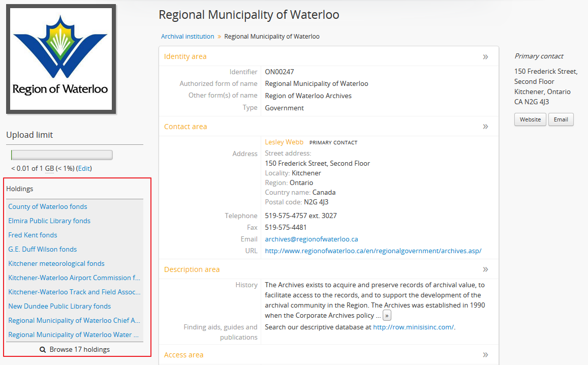Click the Email button under Primary contact
This screenshot has height=365, width=588.
(561, 119)
